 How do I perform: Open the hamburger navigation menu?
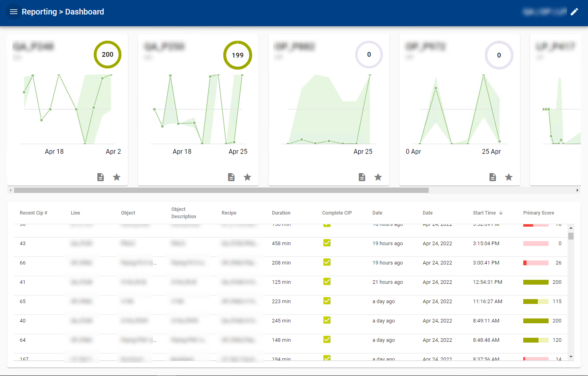(x=14, y=12)
